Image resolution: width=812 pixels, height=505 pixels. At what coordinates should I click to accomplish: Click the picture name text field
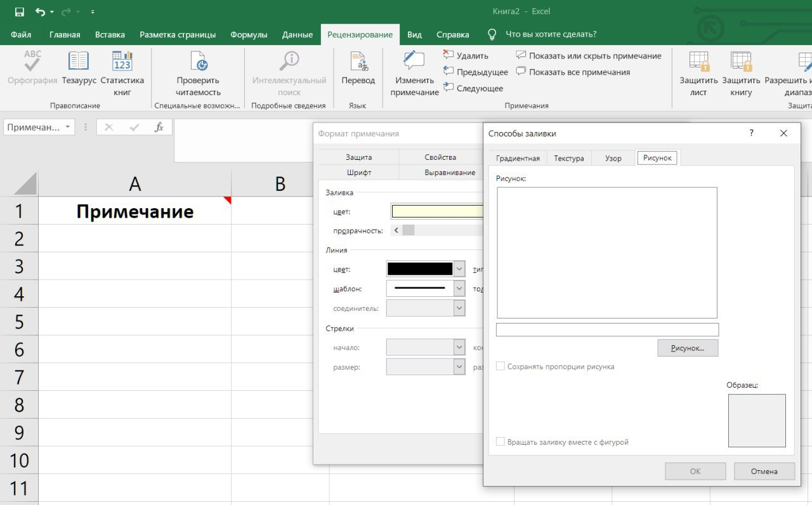pos(607,330)
